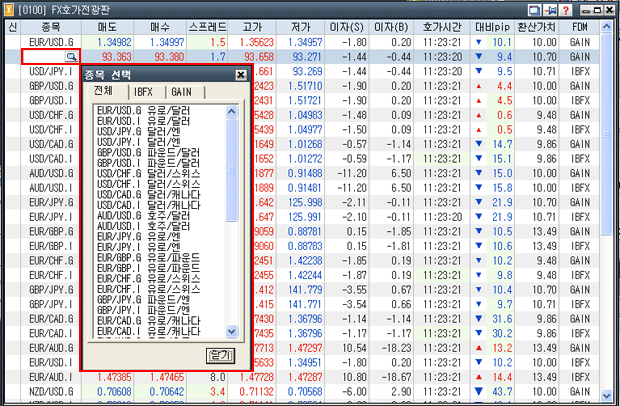Select GBP/JPY.G 파운드/엔 in list

[144, 299]
